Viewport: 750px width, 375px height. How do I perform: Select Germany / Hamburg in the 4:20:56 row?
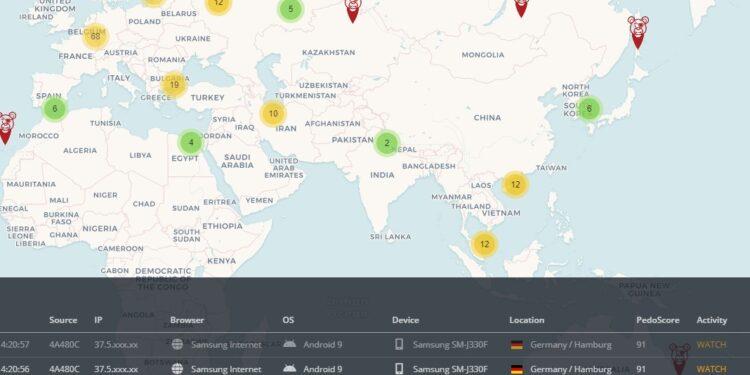coord(571,369)
